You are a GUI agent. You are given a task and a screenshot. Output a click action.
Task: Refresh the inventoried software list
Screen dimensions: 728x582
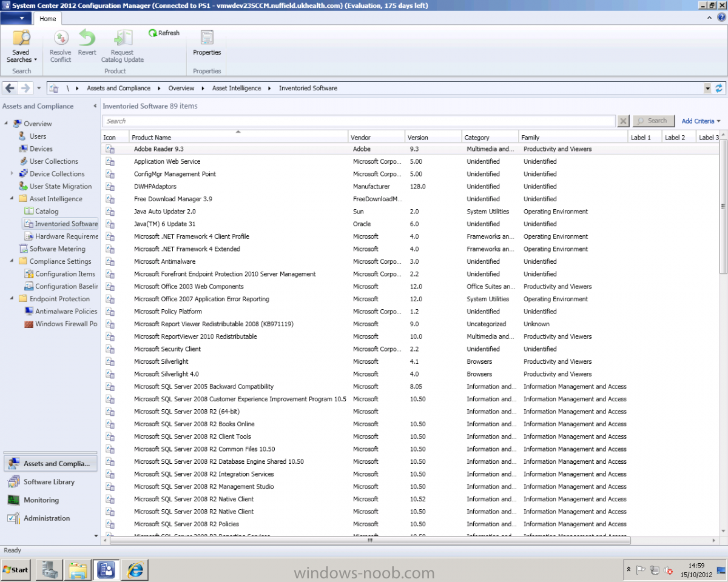(x=164, y=33)
